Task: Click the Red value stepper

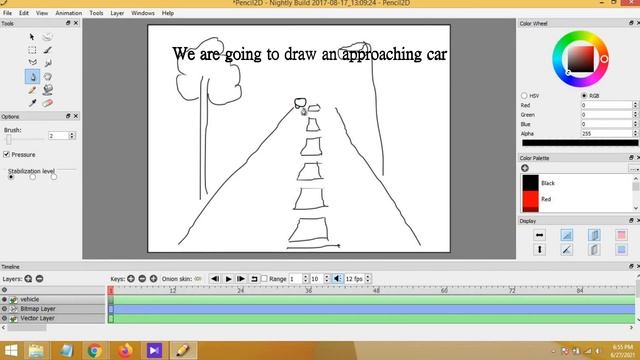Action: (635, 105)
